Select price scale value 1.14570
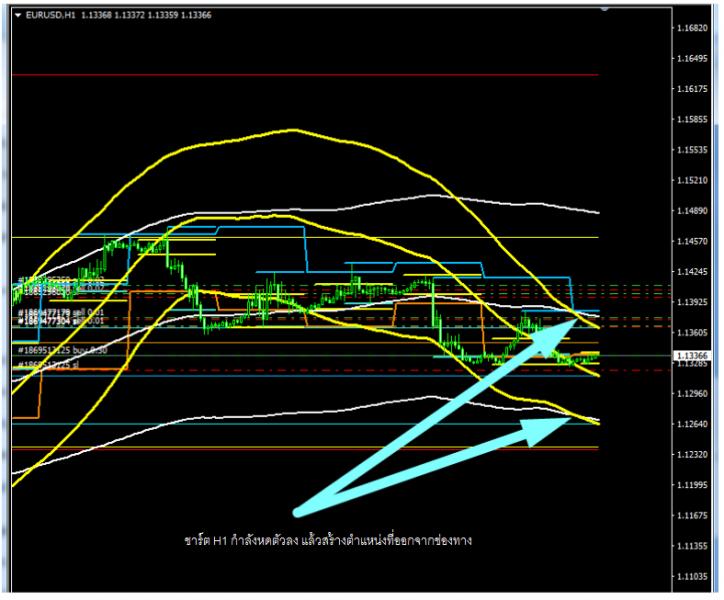This screenshot has width=724, height=600. pyautogui.click(x=692, y=242)
